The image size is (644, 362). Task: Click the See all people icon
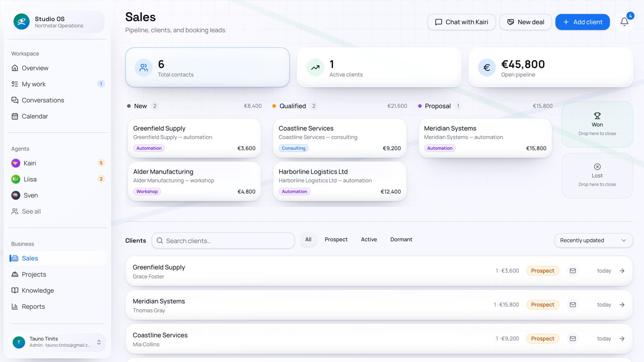tap(15, 211)
